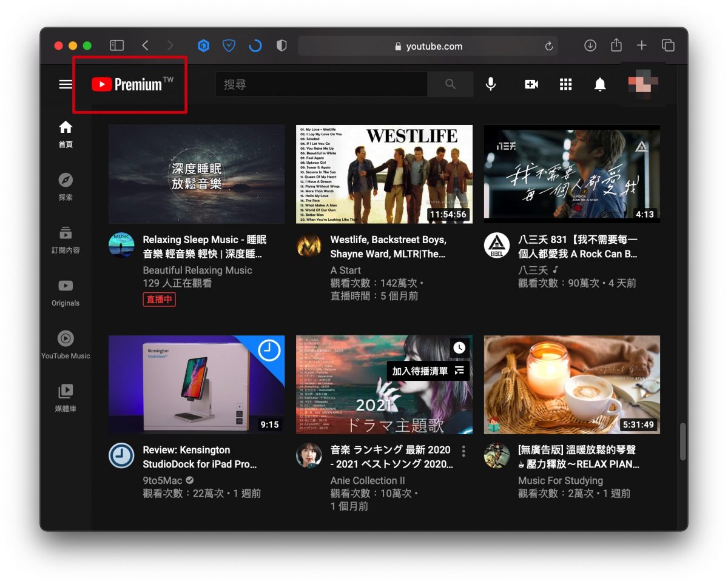728x584 pixels.
Task: Open options menu for 音楽 ランキング video
Action: pos(463,451)
